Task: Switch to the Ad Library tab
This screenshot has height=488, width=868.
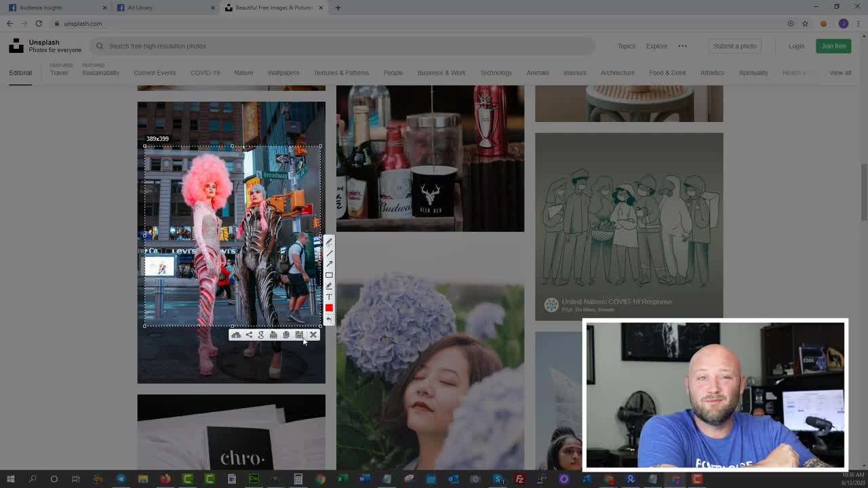Action: pos(161,7)
